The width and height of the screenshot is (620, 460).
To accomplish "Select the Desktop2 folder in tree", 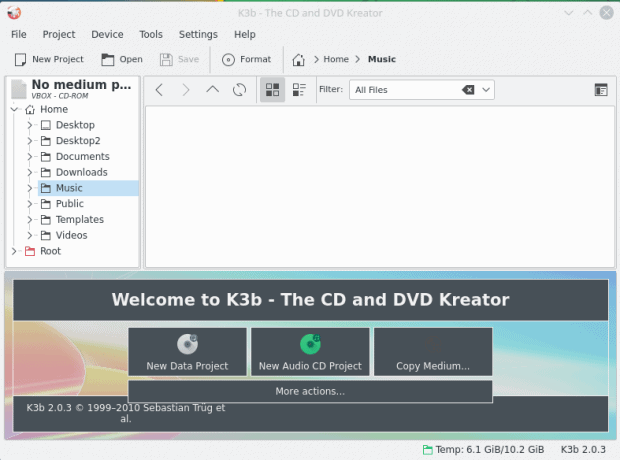I will tap(70, 141).
